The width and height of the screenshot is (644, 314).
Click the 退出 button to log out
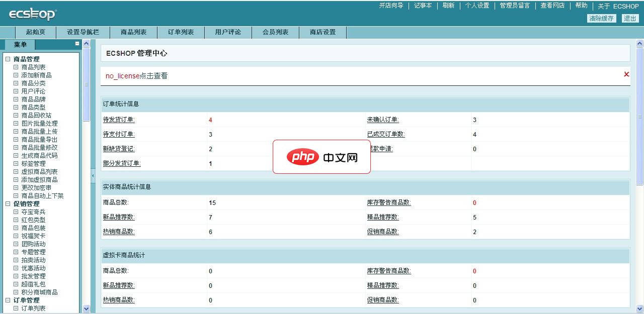(630, 18)
